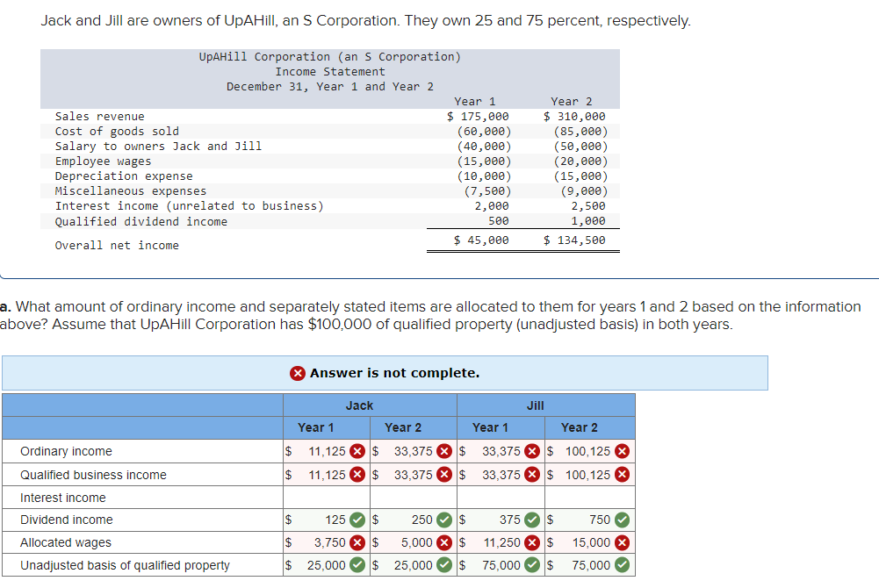This screenshot has width=879, height=588.
Task: Select Jill Year 1 interest income empty cell
Action: 501,498
